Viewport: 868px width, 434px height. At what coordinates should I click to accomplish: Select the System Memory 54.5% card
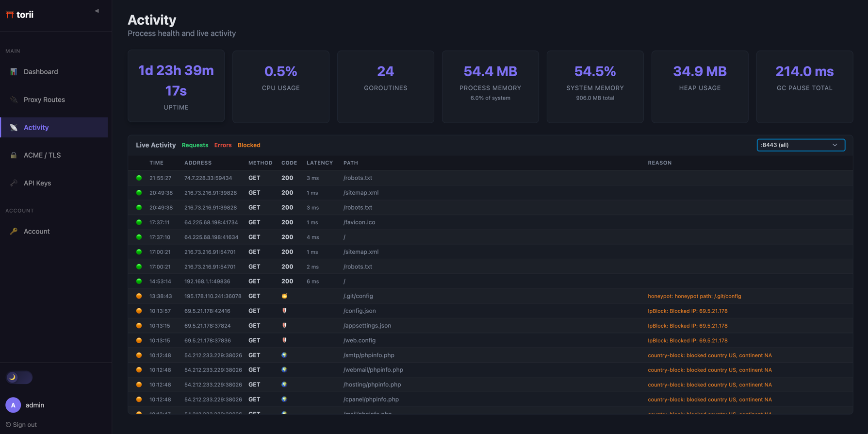pos(595,86)
